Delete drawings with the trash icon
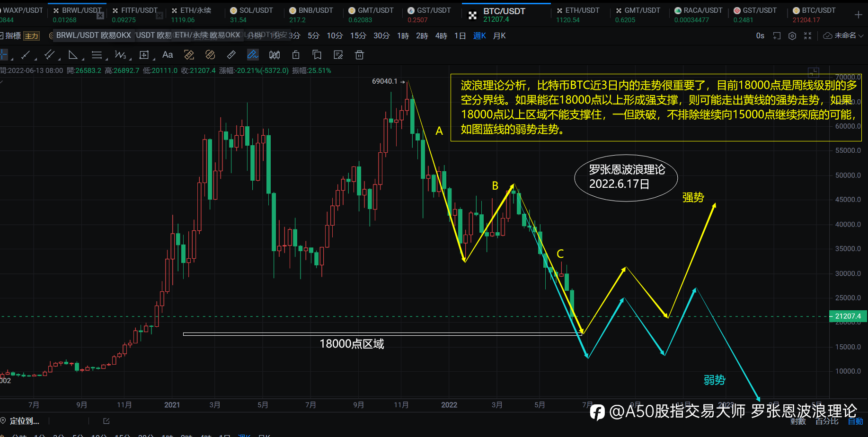Image resolution: width=868 pixels, height=437 pixels. click(360, 55)
